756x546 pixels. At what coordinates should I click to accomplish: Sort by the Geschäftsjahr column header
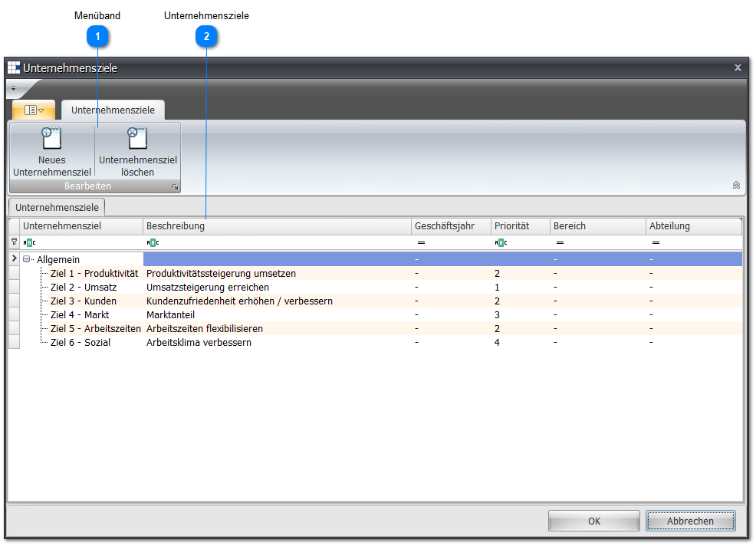452,226
